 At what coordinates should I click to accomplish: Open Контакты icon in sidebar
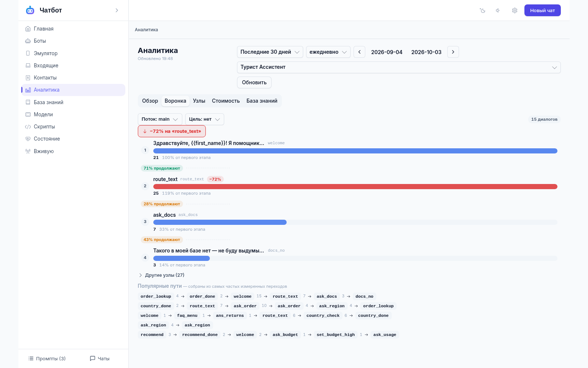click(x=28, y=78)
